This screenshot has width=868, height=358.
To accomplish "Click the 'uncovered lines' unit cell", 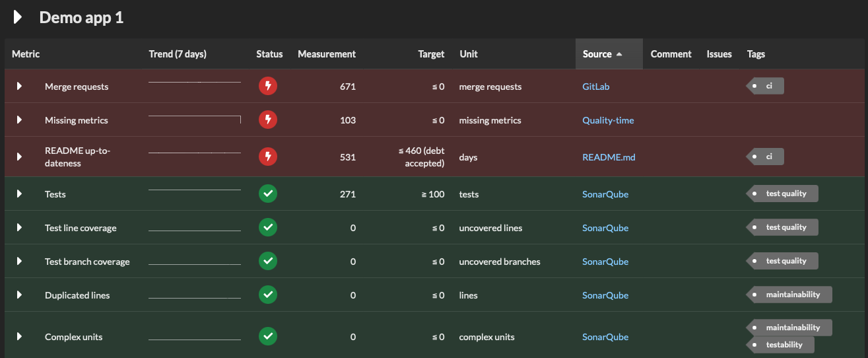I will click(x=490, y=228).
